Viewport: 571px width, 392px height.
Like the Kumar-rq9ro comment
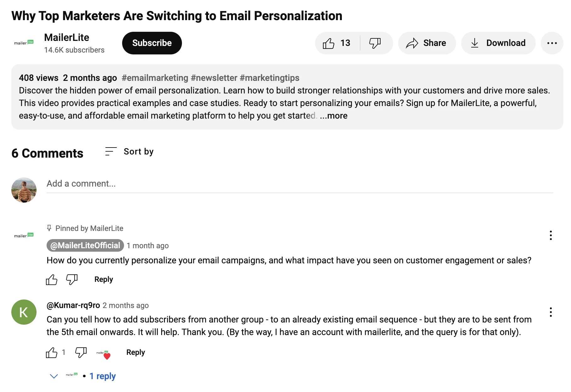[x=52, y=353]
